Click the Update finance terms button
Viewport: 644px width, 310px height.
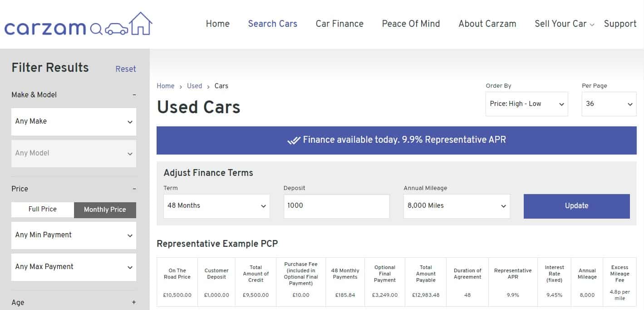(576, 206)
